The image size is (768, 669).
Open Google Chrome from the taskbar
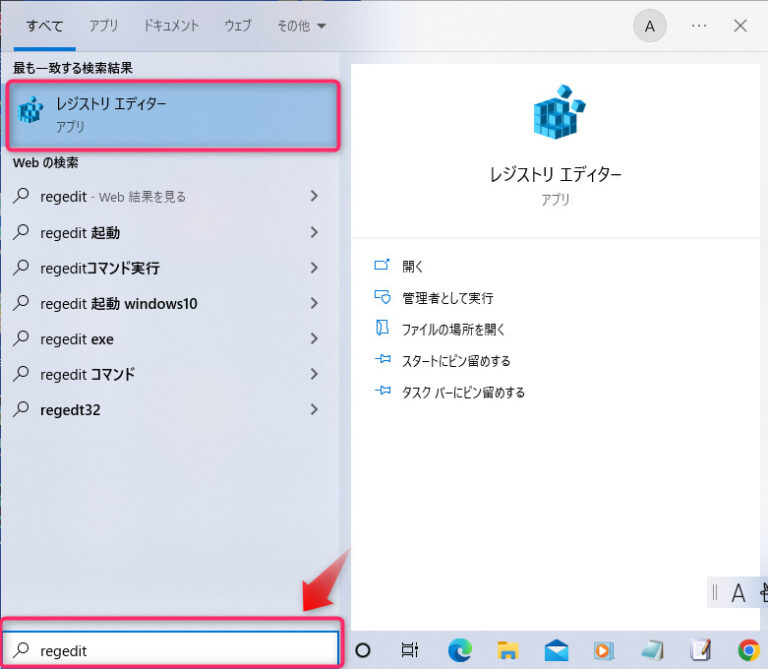pos(748,649)
